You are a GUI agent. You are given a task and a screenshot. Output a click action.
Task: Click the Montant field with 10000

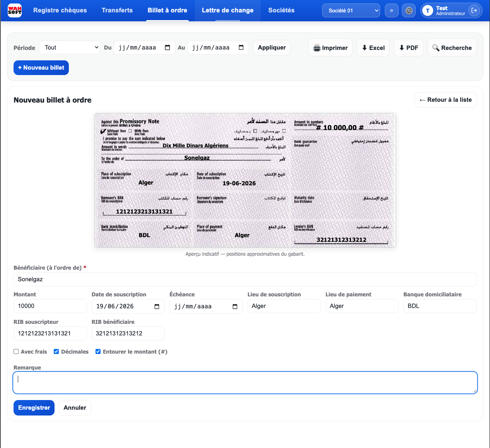(50, 306)
